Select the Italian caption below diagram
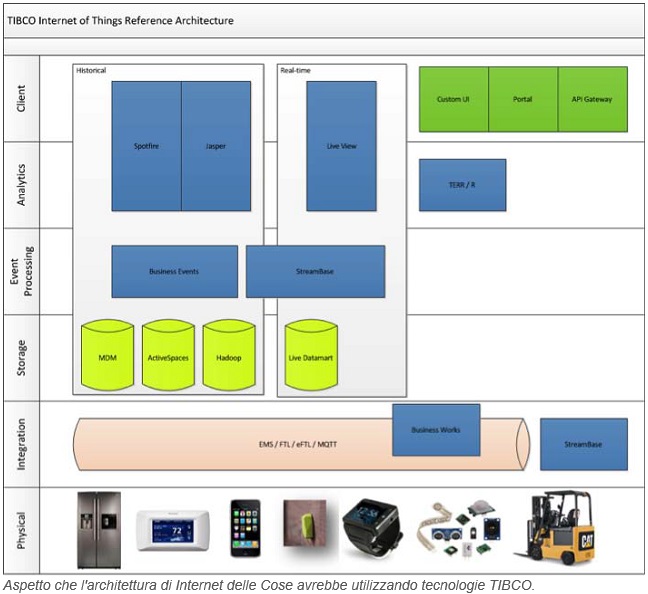This screenshot has width=648, height=594. click(x=269, y=585)
